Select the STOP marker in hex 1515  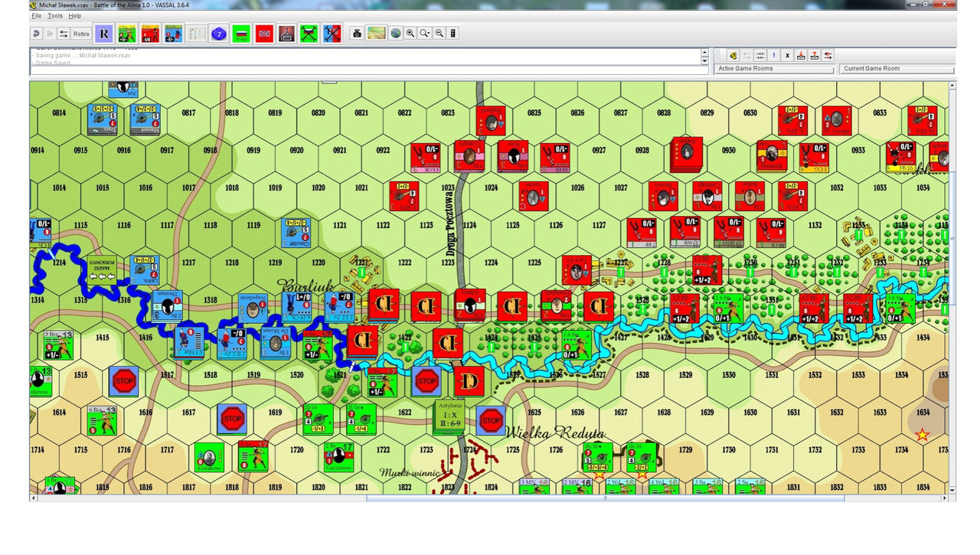pos(123,380)
